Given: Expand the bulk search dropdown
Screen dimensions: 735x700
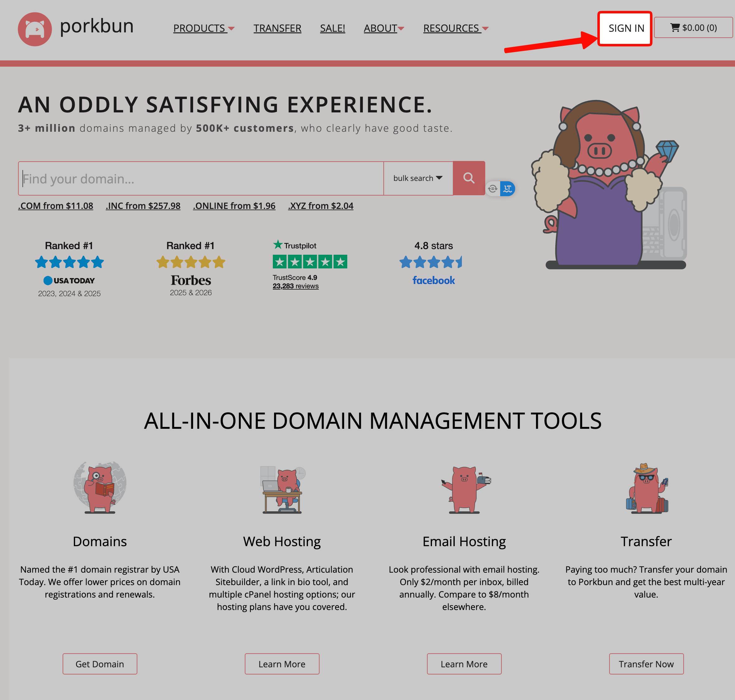Looking at the screenshot, I should (x=418, y=178).
